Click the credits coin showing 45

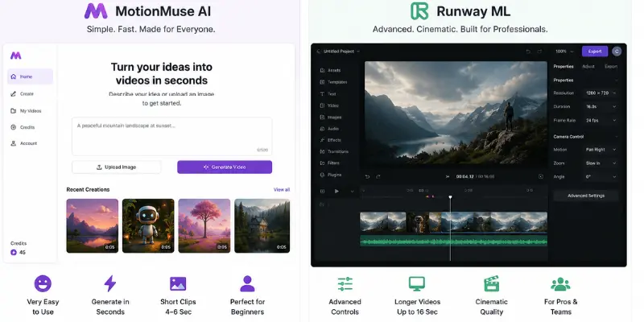coord(14,252)
